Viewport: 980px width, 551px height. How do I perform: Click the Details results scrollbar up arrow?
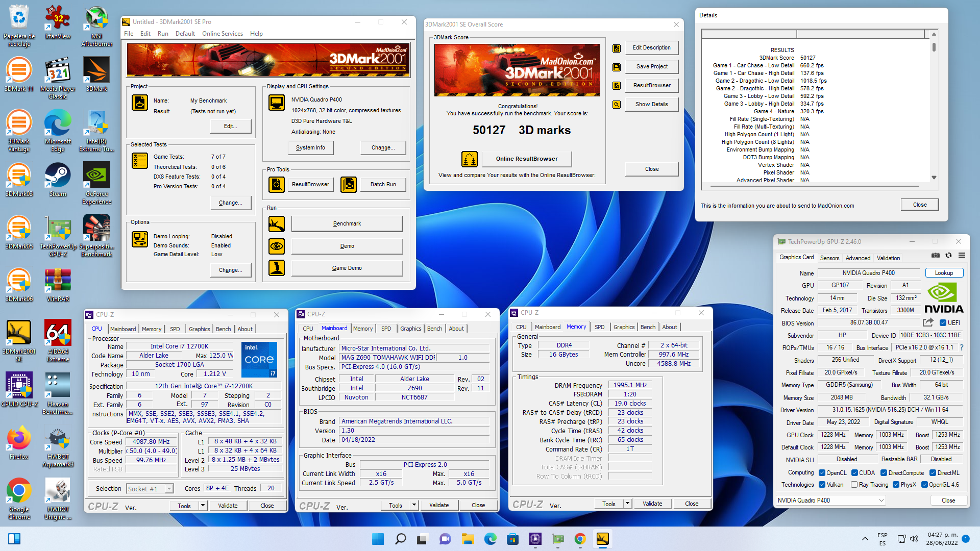coord(934,34)
